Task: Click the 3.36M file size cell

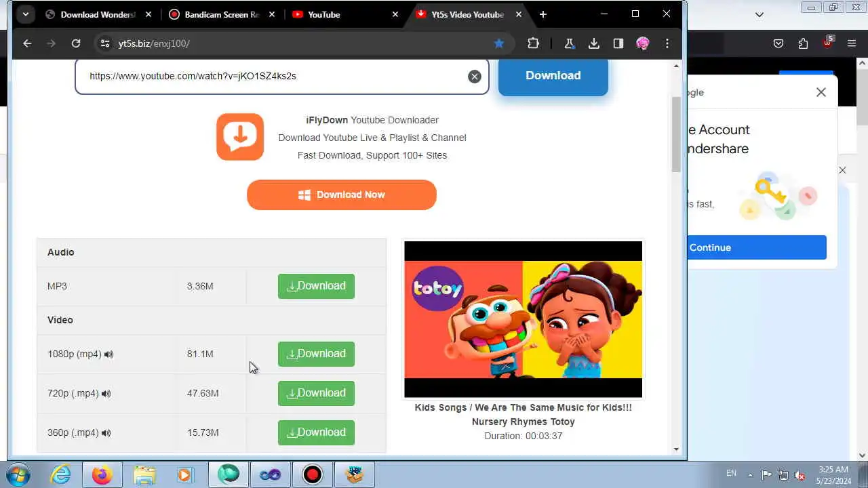Action: coord(212,286)
